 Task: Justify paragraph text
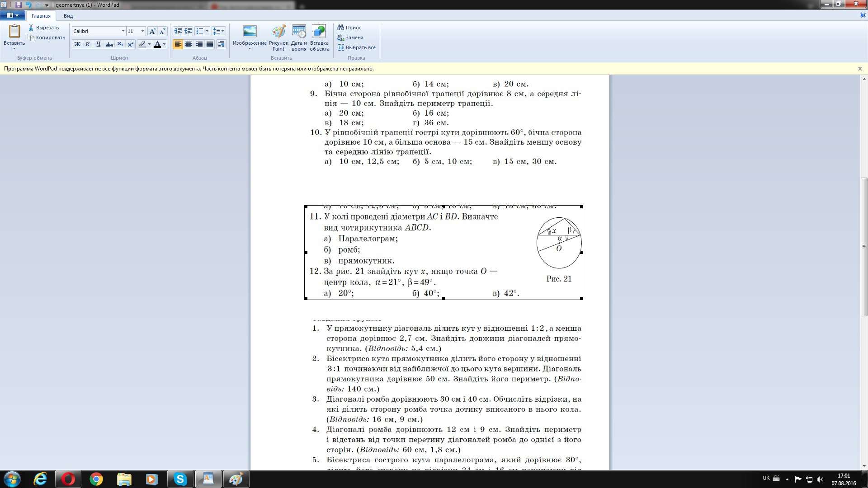click(210, 44)
